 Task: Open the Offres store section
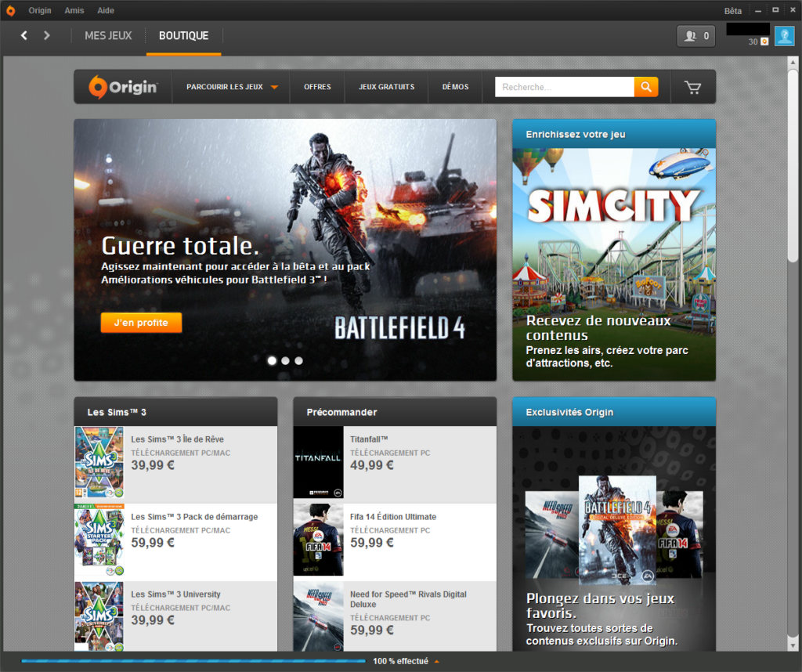(x=317, y=87)
